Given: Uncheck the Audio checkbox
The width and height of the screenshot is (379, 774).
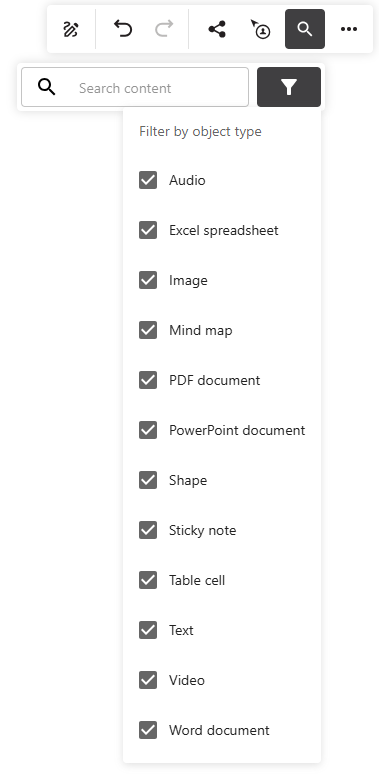Looking at the screenshot, I should pos(148,180).
